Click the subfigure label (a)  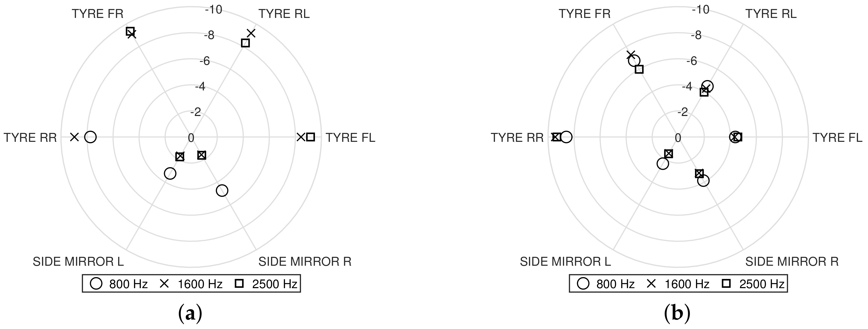(190, 313)
